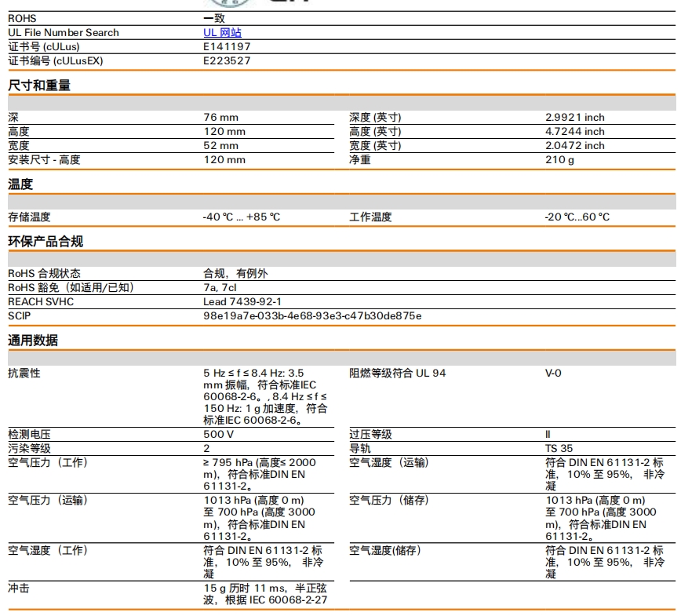
Task: Select the "REACH SVHC" label
Action: (x=41, y=301)
